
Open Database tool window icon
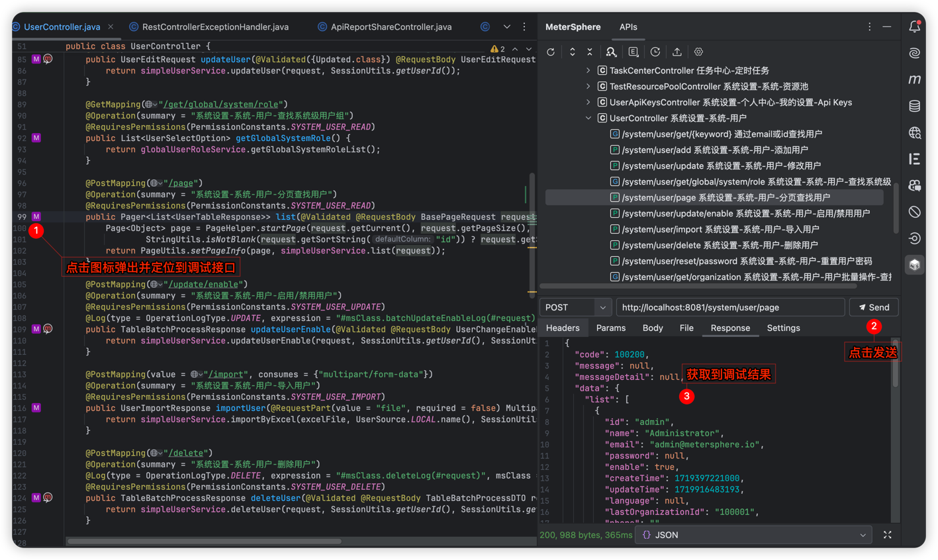coord(915,106)
